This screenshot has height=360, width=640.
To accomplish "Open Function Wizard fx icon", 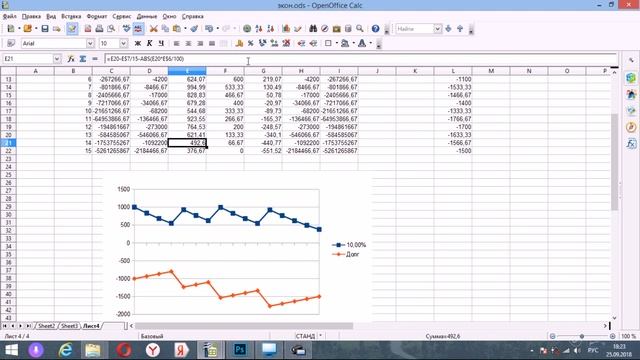I will [71, 59].
